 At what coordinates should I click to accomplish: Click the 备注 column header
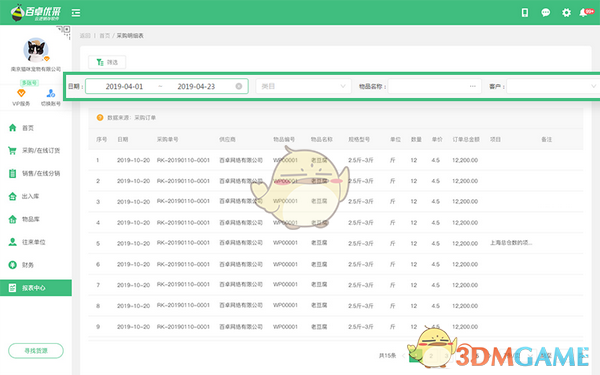pyautogui.click(x=546, y=139)
